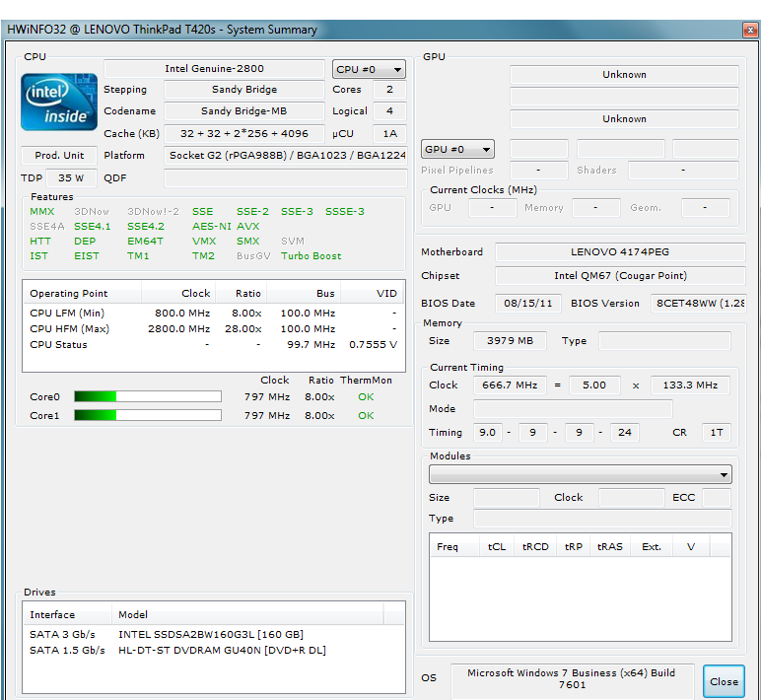Click the BIOS Date 08/15/11 field
The image size is (761, 700).
click(528, 304)
